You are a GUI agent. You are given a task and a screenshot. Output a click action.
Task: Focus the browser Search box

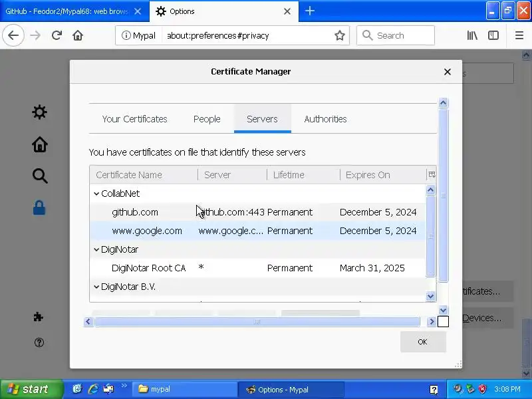pyautogui.click(x=396, y=35)
